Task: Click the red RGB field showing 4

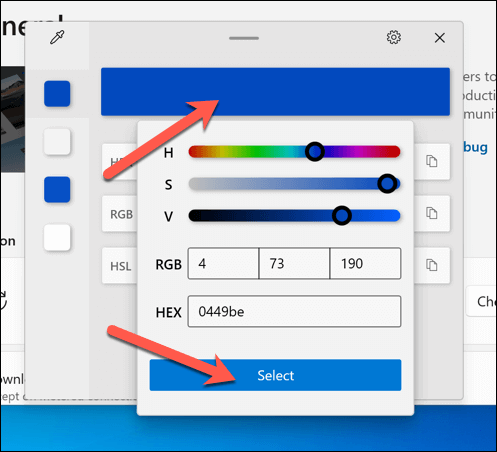Action: 223,263
